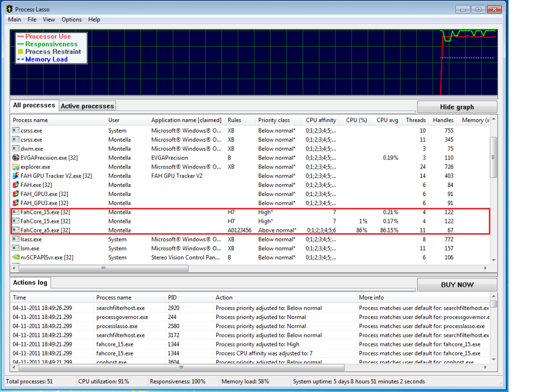Viewport: 550px width, 392px height.
Task: Click the EVGAPrecision.exe process icon
Action: tap(16, 158)
